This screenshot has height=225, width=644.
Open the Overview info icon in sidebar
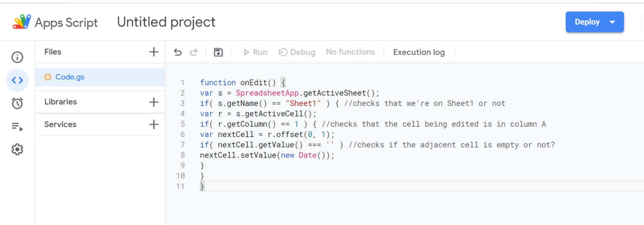(x=17, y=57)
